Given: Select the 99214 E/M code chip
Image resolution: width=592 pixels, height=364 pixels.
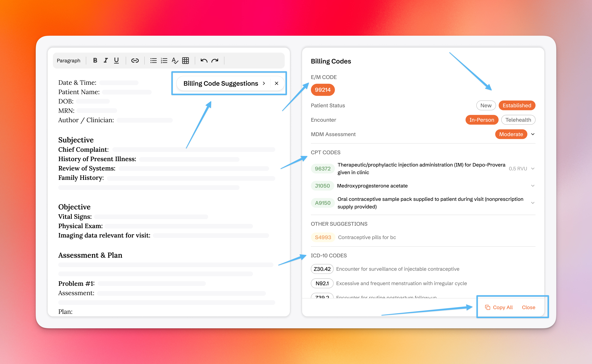Looking at the screenshot, I should point(323,90).
